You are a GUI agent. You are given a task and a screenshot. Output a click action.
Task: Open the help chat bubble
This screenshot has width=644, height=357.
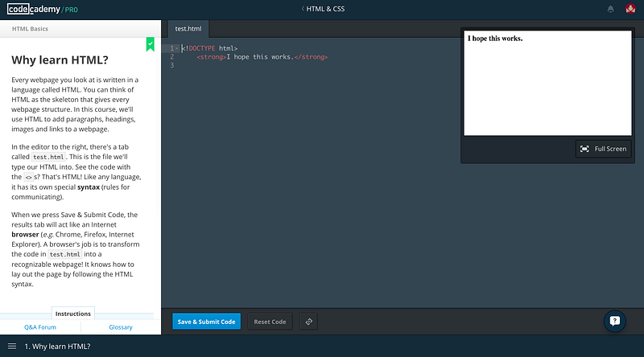click(x=615, y=321)
